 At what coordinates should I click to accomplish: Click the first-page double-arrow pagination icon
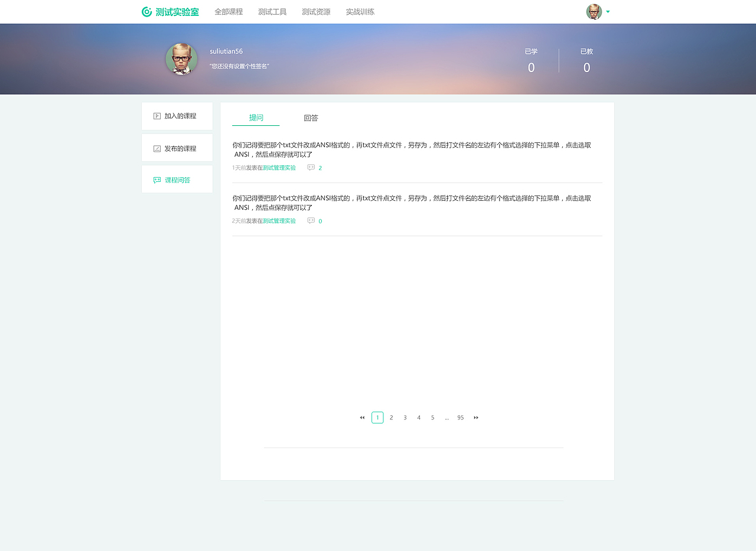click(362, 417)
